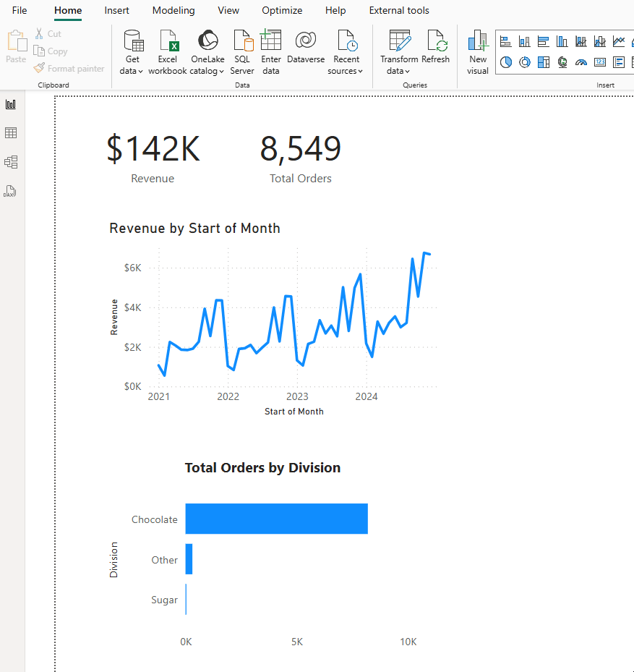Import an Excel workbook

[x=168, y=52]
